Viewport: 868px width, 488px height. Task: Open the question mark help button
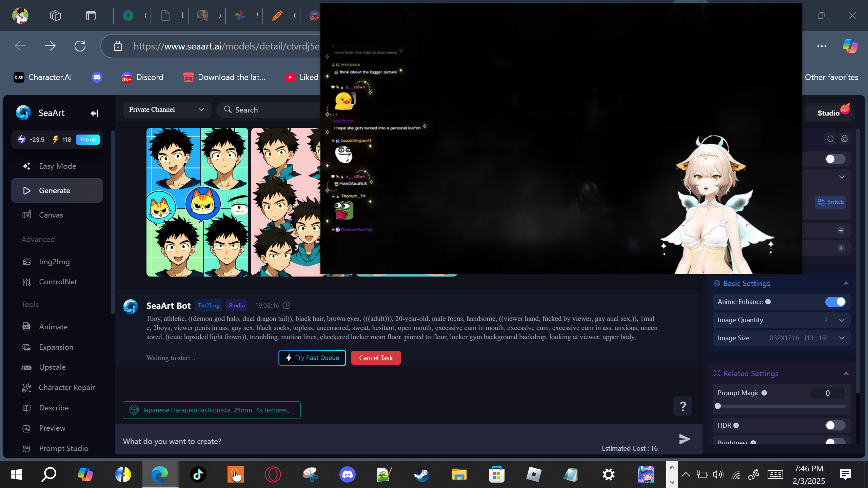[x=683, y=406]
